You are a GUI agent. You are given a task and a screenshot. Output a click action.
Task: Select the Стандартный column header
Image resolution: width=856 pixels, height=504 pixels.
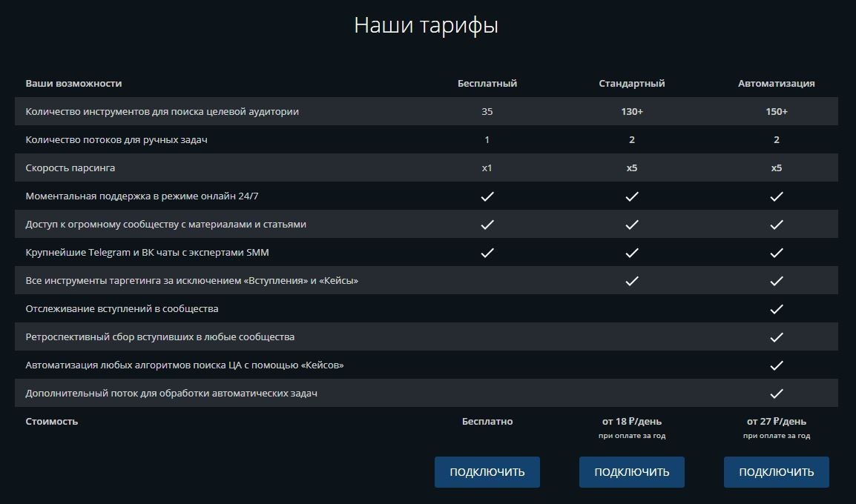[631, 84]
